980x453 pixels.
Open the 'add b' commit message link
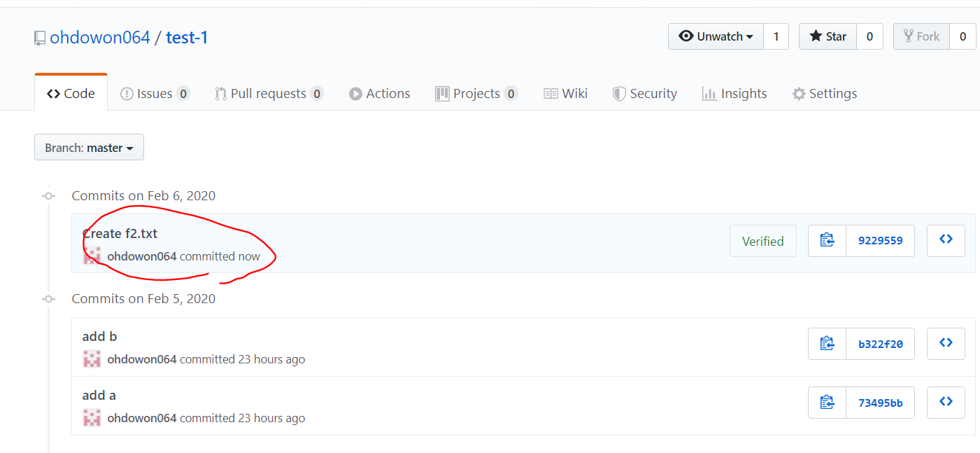99,336
